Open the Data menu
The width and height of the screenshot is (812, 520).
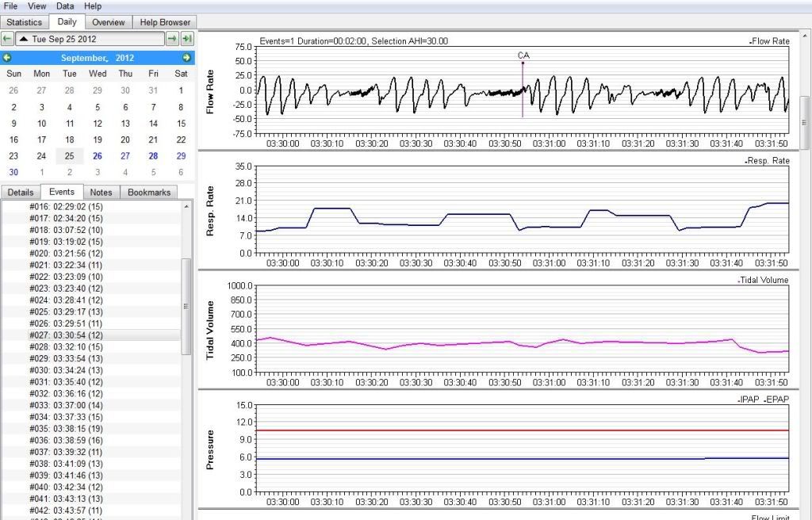[65, 6]
